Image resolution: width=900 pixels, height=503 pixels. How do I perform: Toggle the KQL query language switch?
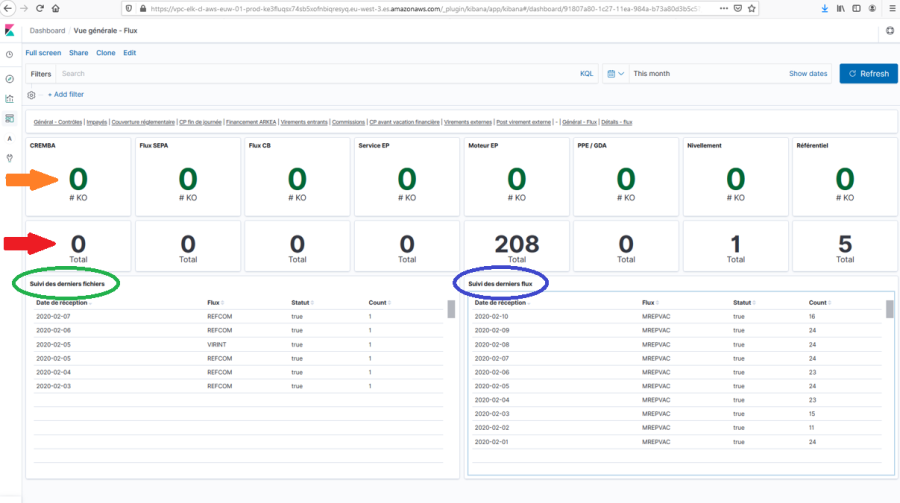pyautogui.click(x=586, y=74)
